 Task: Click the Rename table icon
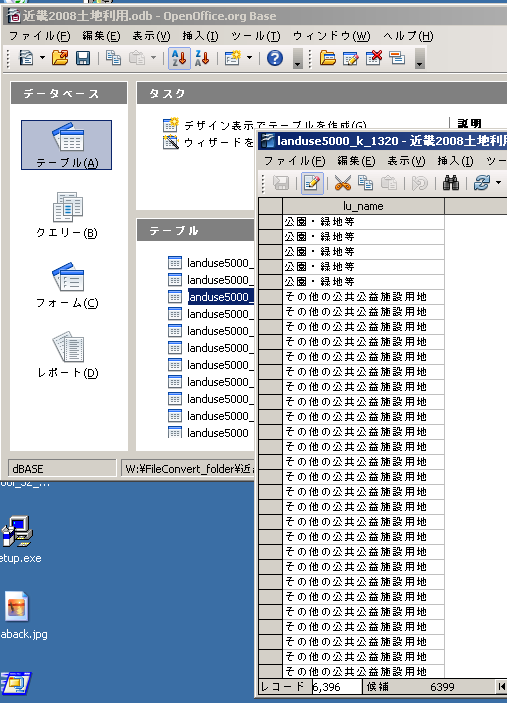pos(397,58)
